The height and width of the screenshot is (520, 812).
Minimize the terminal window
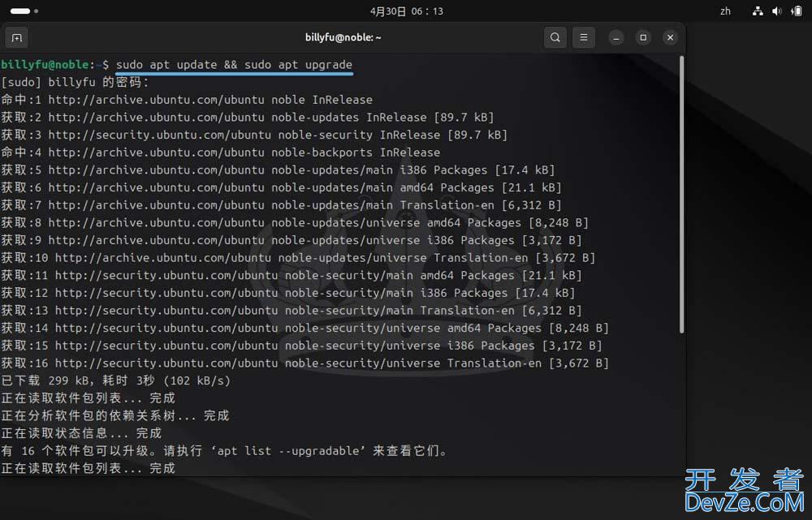[616, 38]
